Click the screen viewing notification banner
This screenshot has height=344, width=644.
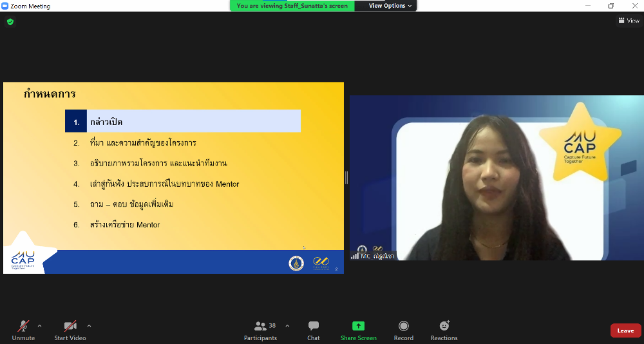click(x=292, y=6)
